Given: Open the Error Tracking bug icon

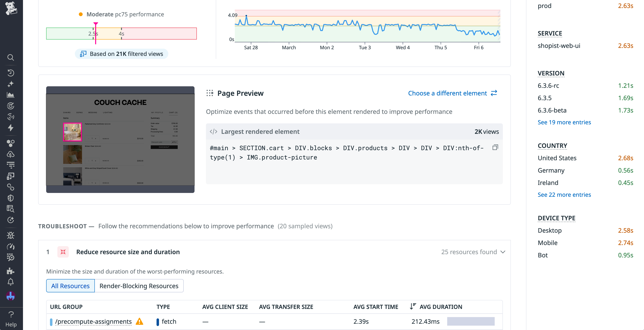Looking at the screenshot, I should point(10,235).
